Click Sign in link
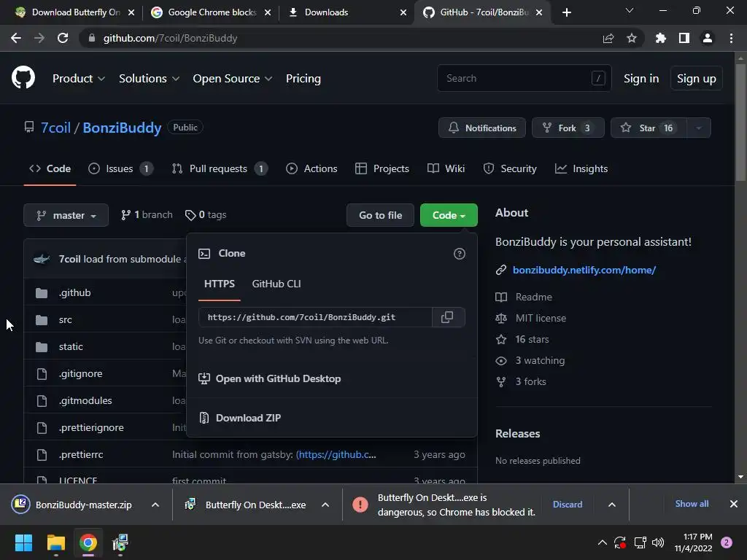 pos(641,79)
